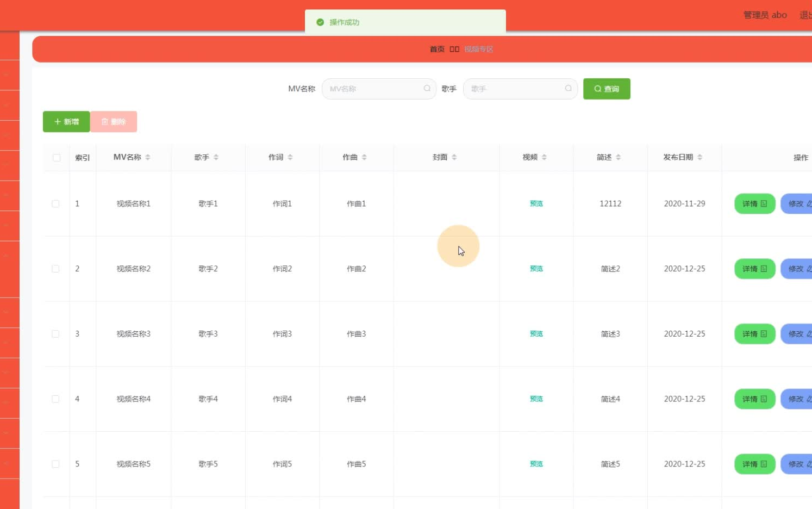
Task: Sort table by 歌手 column arrows
Action: [216, 157]
